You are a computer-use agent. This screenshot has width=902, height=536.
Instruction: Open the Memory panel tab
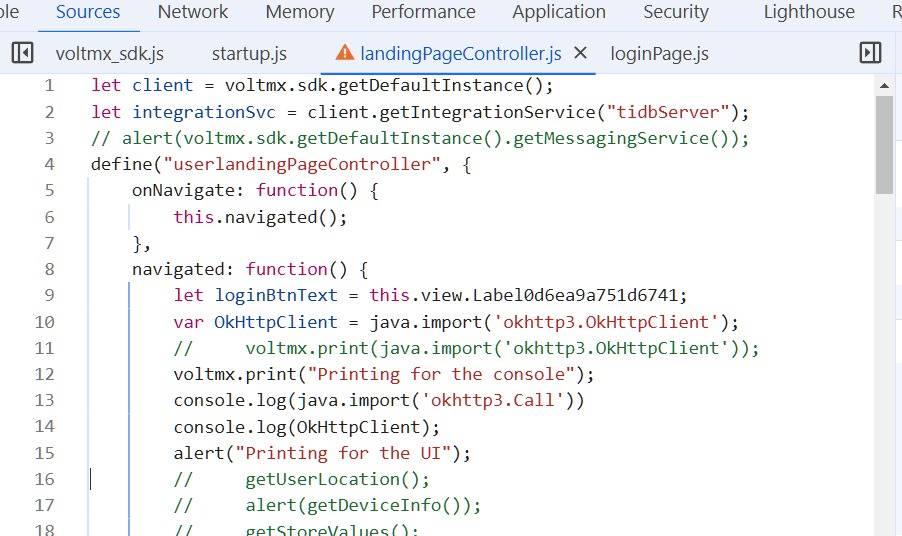point(300,12)
